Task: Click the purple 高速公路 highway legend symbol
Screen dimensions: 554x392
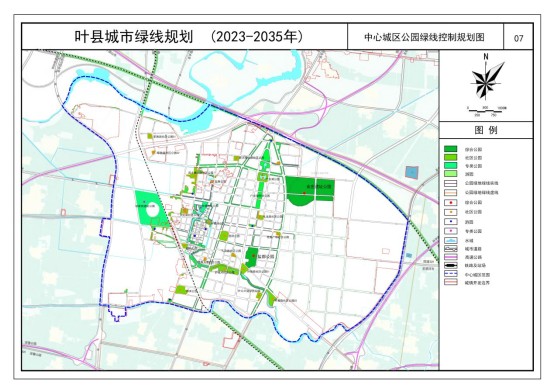Action: click(450, 257)
